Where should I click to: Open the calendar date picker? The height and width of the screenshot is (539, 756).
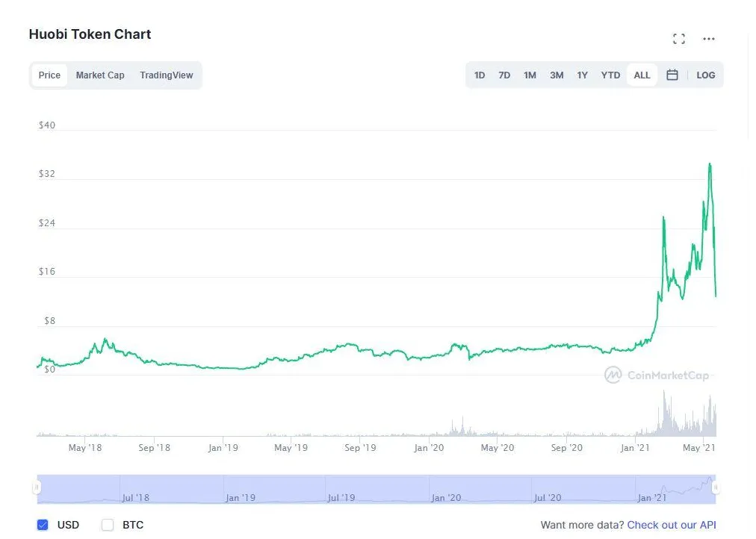[x=672, y=75]
